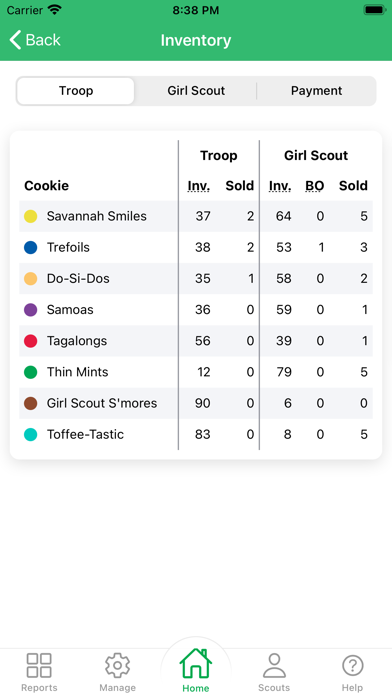Tap the Home house icon
The height and width of the screenshot is (696, 392).
pos(195,663)
